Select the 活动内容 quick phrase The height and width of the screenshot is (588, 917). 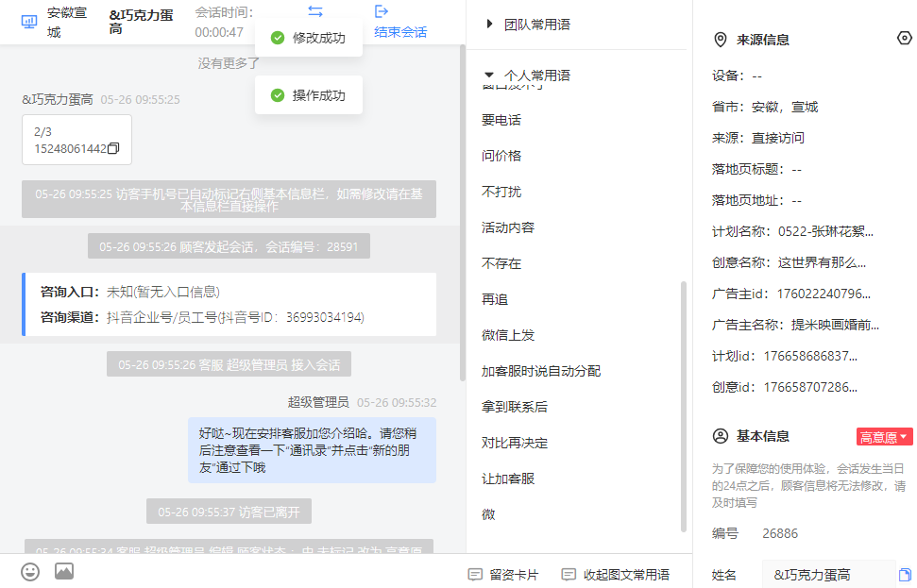508,227
